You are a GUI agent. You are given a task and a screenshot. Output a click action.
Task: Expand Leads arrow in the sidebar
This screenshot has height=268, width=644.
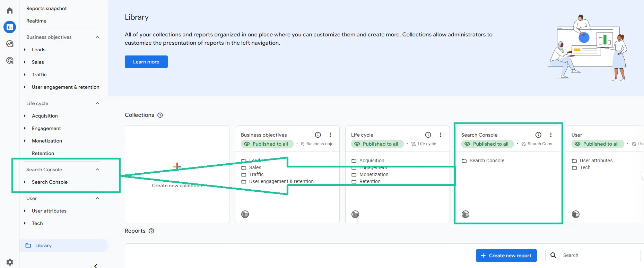(25, 50)
